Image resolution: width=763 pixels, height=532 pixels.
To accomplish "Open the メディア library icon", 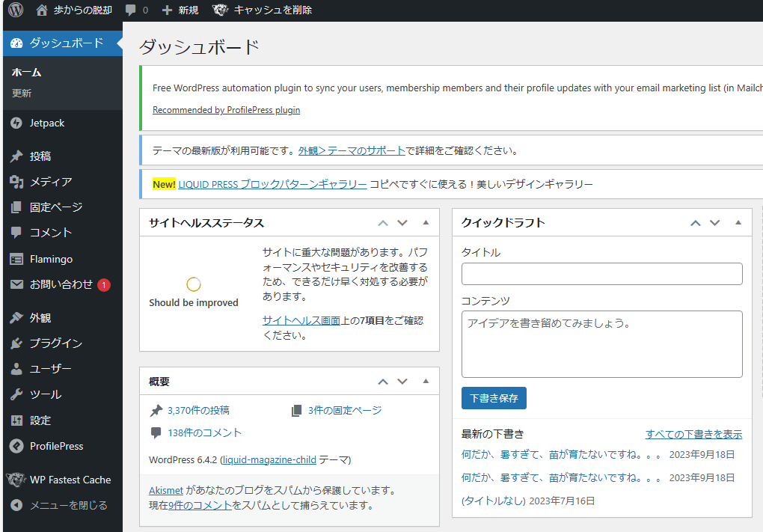I will tap(16, 181).
